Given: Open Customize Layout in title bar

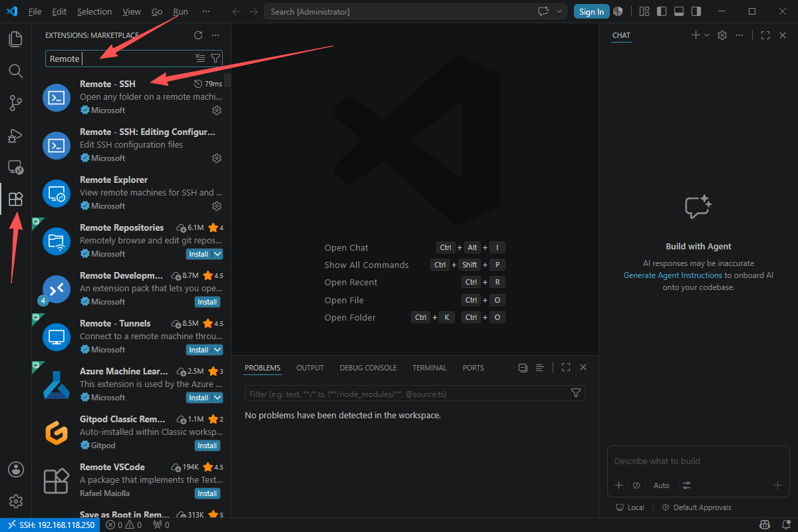Looking at the screenshot, I should (644, 11).
